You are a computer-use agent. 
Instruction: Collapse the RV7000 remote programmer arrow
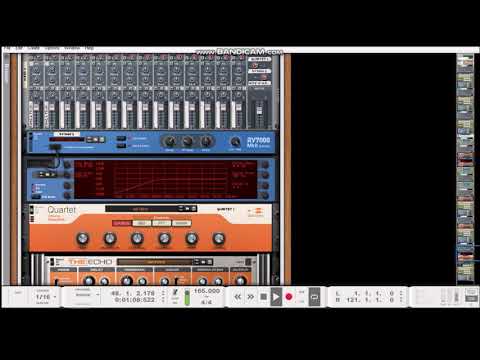(54, 147)
